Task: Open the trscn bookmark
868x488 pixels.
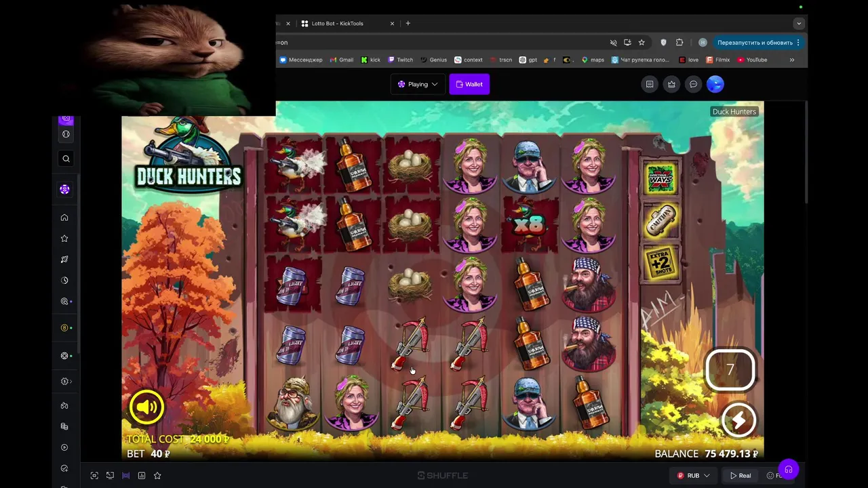Action: point(500,60)
